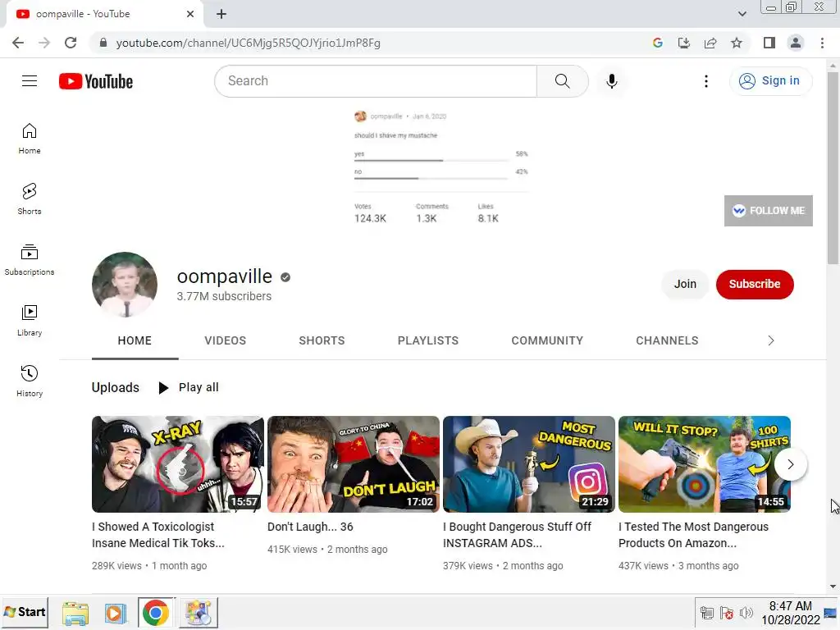840x630 pixels.
Task: Click the page vertical scrollbar thumb
Action: 833,167
